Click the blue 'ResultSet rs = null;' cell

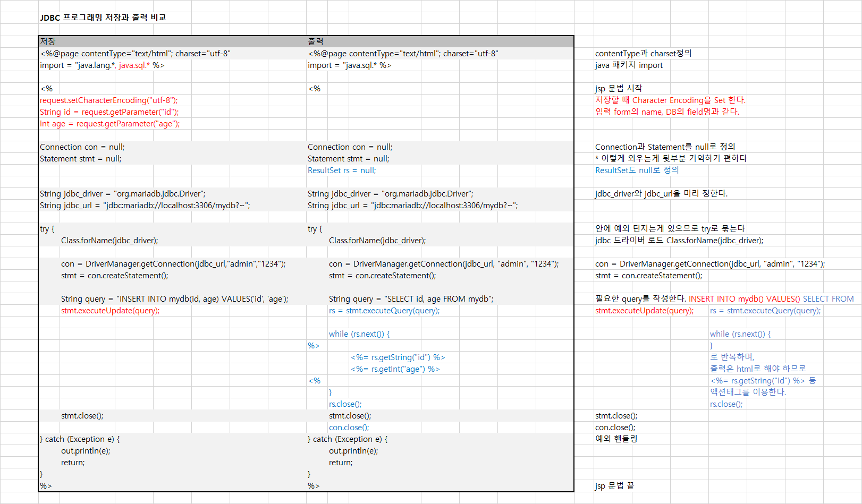[342, 170]
